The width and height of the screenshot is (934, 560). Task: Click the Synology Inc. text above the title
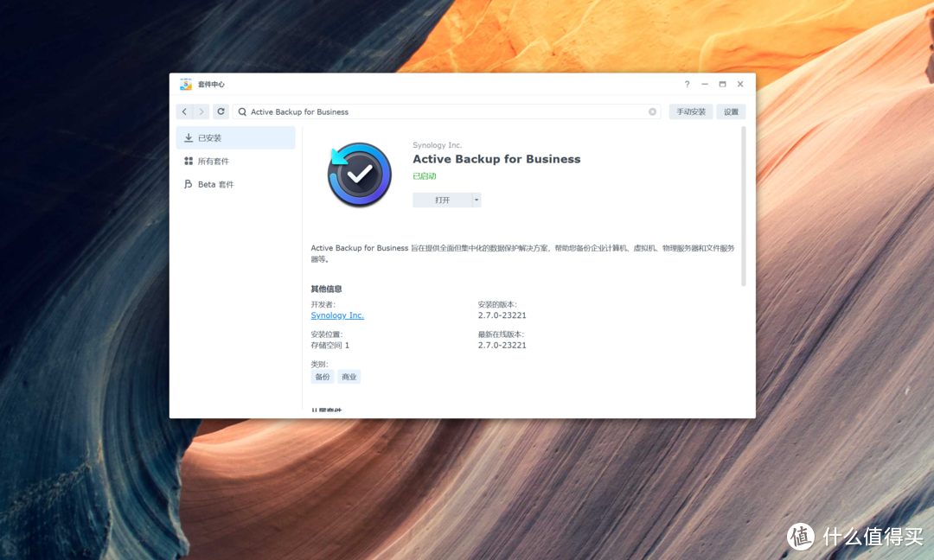point(438,145)
